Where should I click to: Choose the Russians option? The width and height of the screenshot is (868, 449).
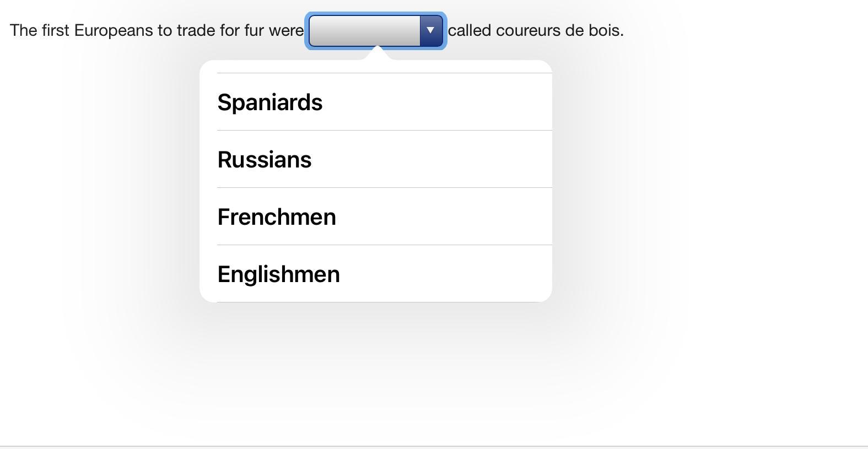tap(265, 160)
